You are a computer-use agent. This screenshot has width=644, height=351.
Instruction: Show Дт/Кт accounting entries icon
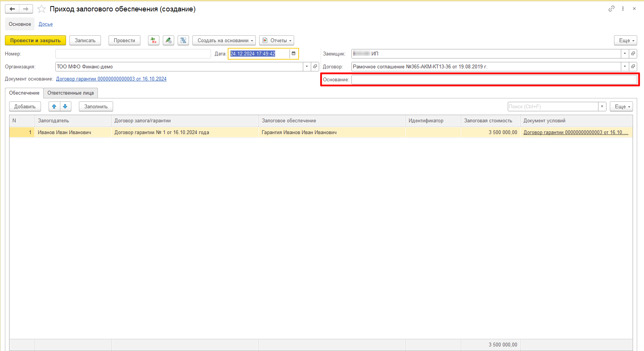click(154, 40)
